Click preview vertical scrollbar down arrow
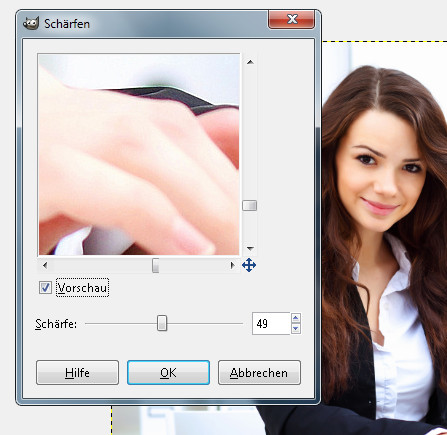This screenshot has width=447, height=435. click(x=250, y=248)
